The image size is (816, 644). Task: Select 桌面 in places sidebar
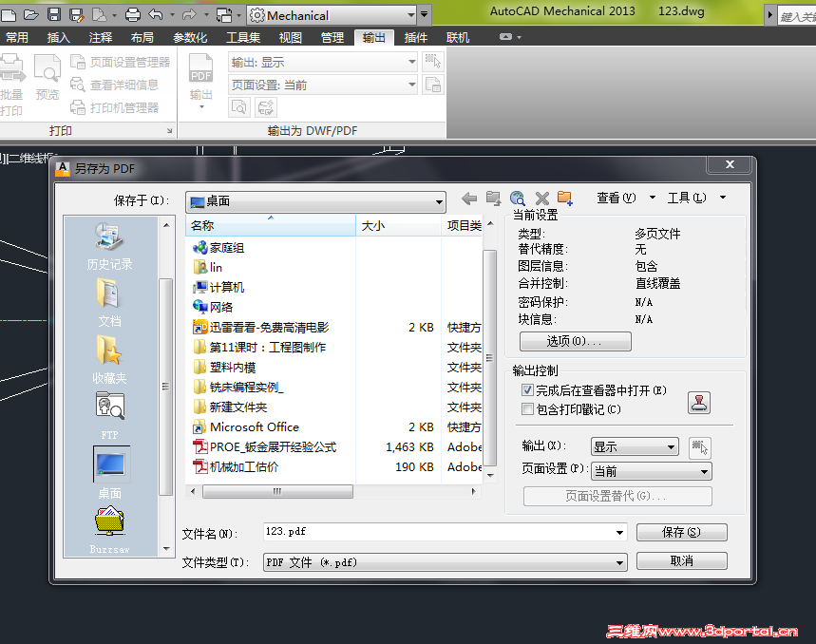(x=111, y=473)
